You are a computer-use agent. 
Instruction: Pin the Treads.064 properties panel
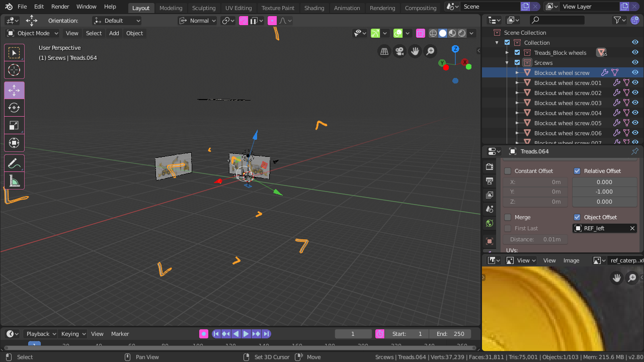(634, 151)
